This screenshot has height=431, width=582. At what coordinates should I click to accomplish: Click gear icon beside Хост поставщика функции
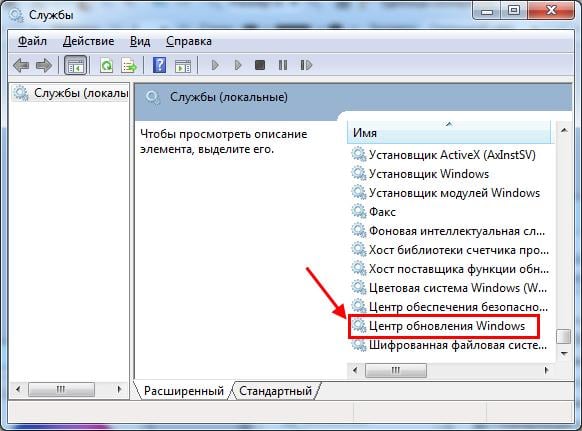(359, 268)
